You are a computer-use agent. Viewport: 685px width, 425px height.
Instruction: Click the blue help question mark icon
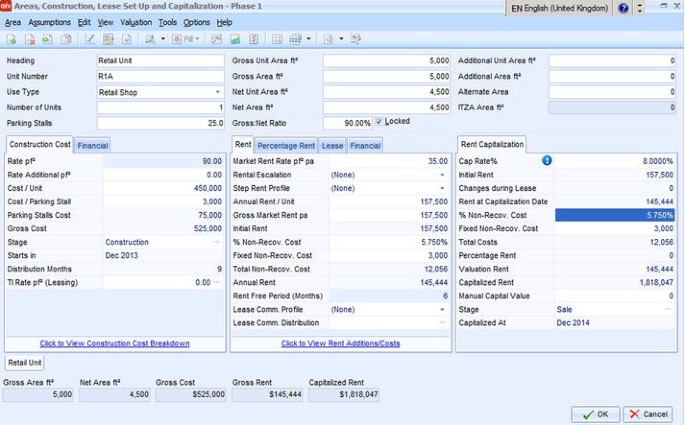624,8
